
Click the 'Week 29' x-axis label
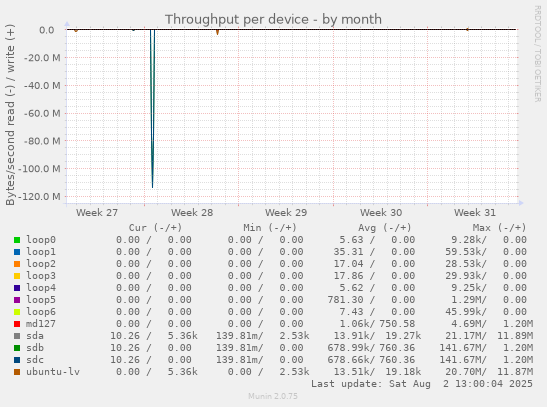(286, 213)
